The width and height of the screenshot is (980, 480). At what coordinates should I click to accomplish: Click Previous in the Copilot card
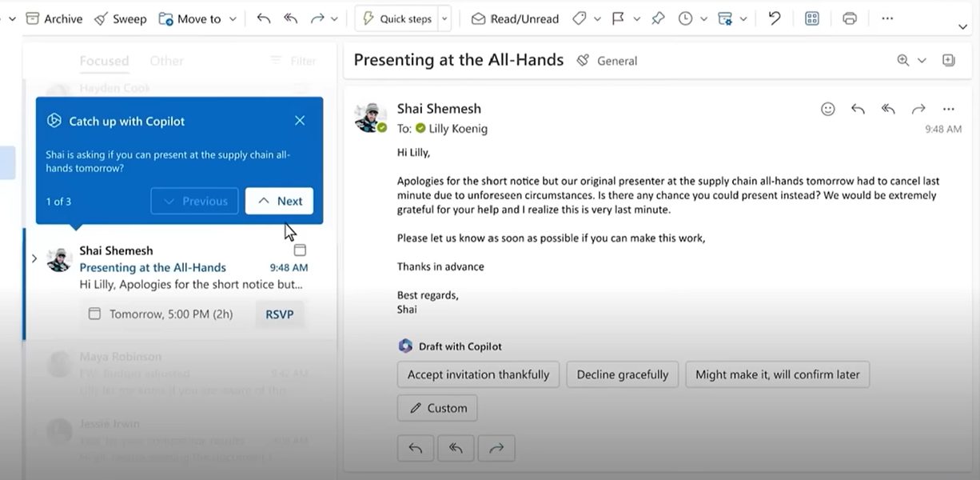[x=194, y=201]
